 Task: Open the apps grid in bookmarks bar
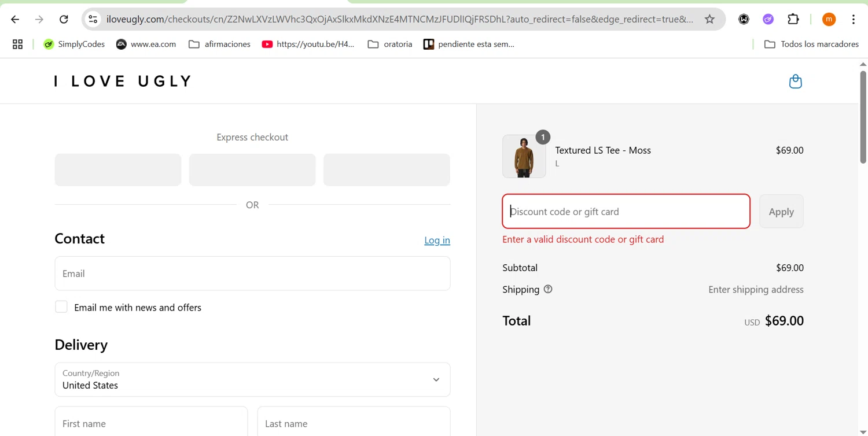[17, 44]
